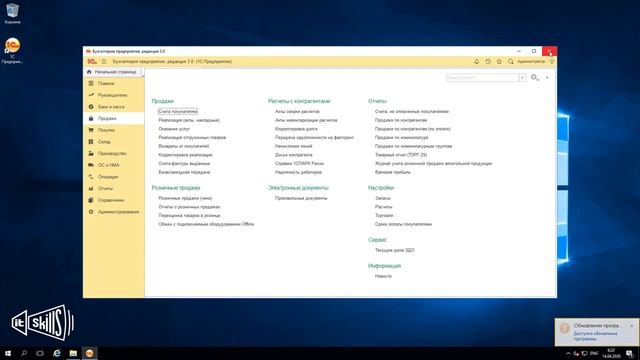Viewport: 640px width, 360px height.
Task: Open the 1C main menu hamburger icon
Action: point(104,62)
